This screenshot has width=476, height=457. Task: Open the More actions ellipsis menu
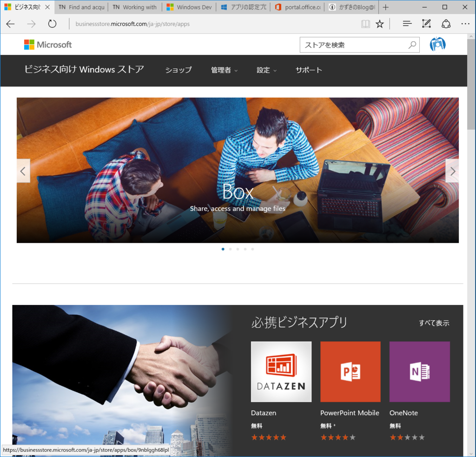pos(465,24)
